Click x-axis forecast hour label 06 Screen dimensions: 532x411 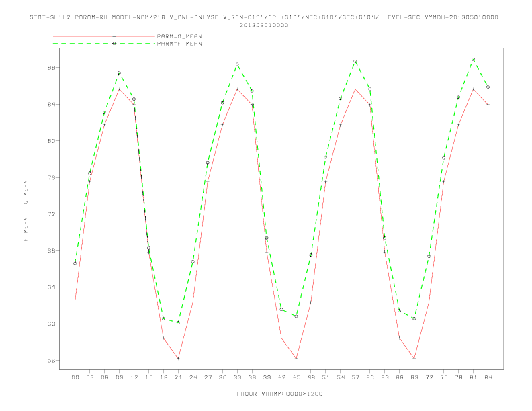105,377
